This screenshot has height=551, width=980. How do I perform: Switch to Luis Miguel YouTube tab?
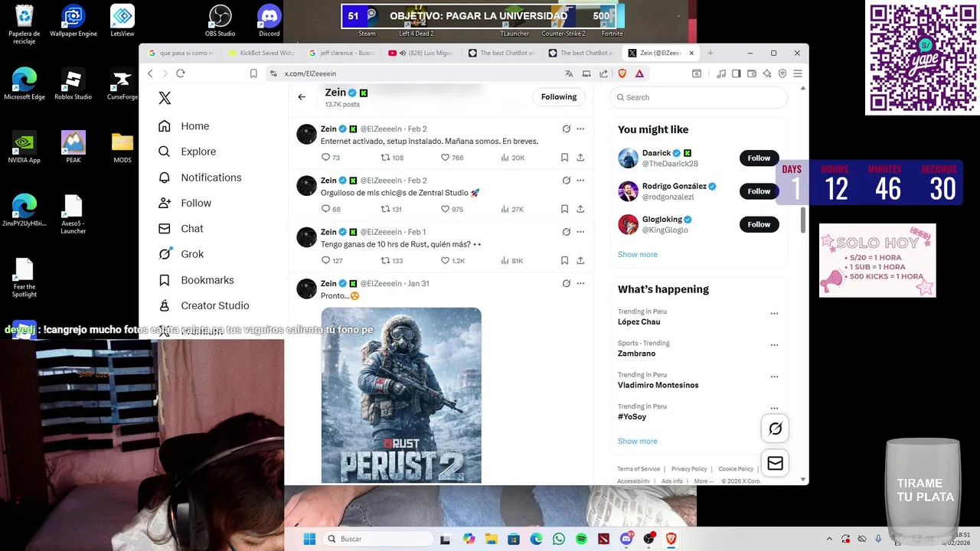click(420, 53)
